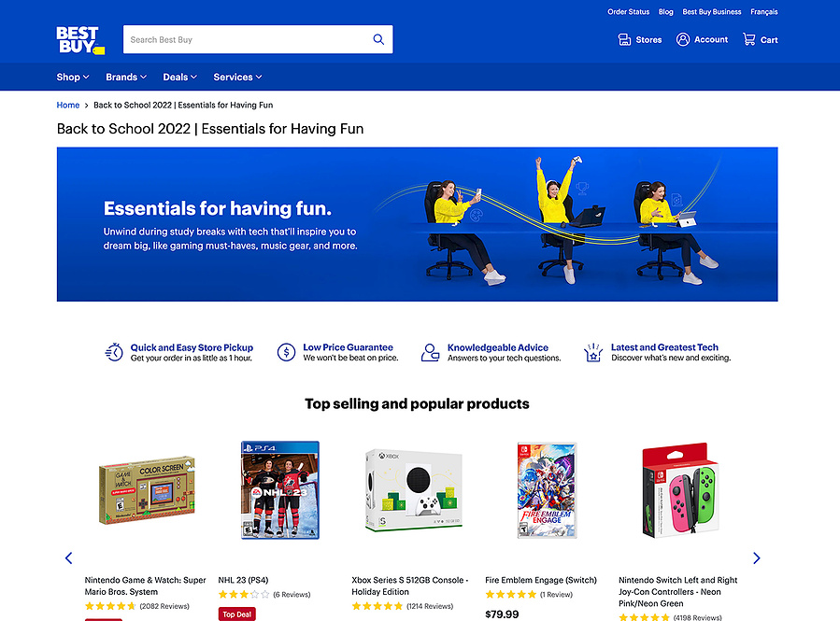Click the search magnifier icon
Screen dimensions: 840x621
coord(378,39)
